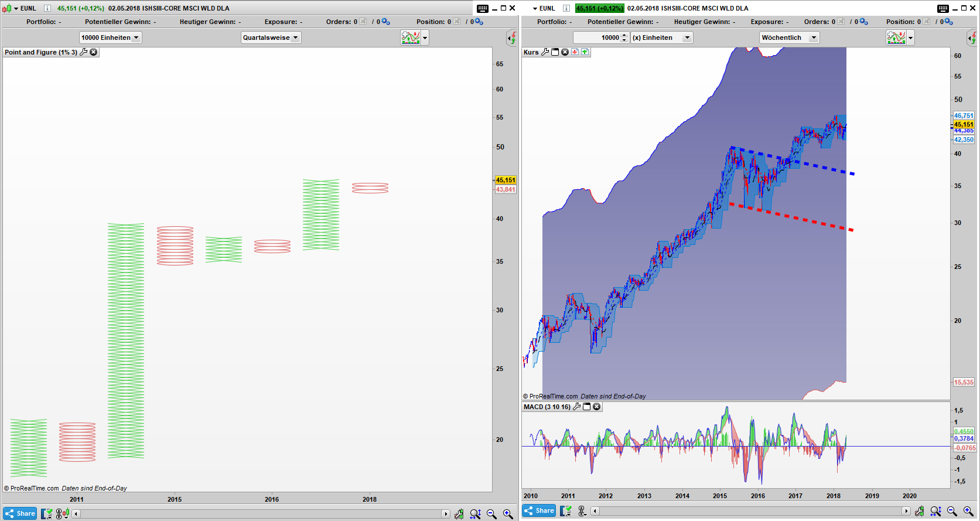
Task: Share the left chart
Action: pyautogui.click(x=20, y=513)
